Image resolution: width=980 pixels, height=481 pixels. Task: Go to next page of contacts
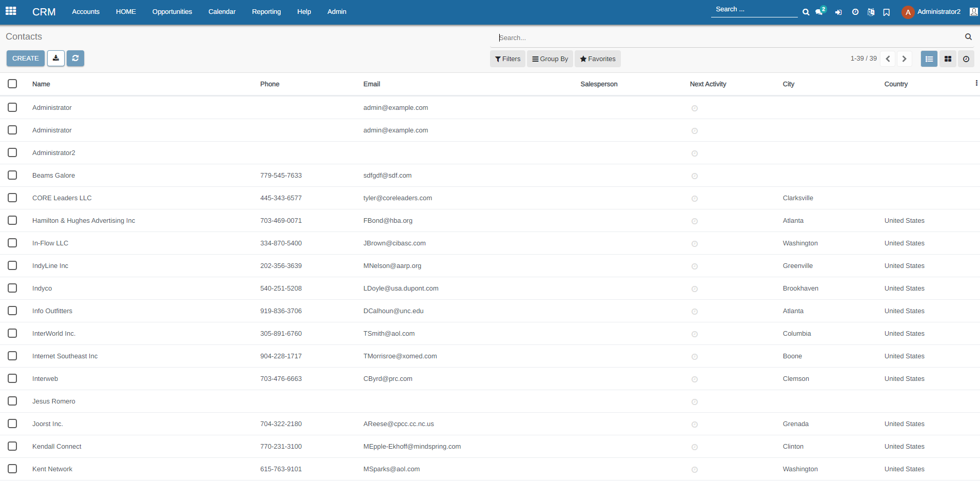905,59
